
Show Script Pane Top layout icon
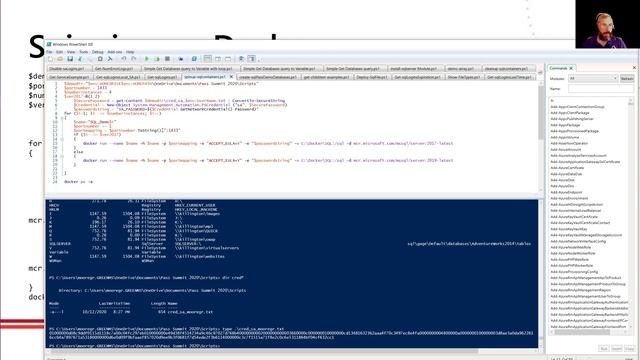click(208, 59)
